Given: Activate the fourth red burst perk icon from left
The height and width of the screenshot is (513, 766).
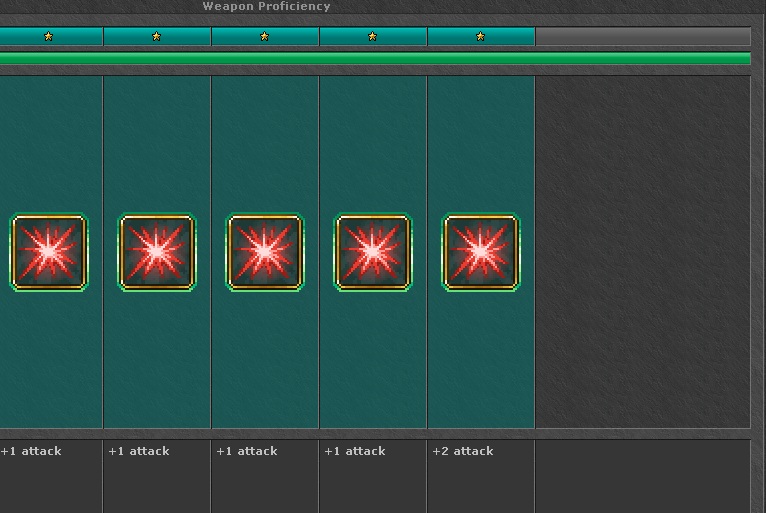Looking at the screenshot, I should click(x=373, y=253).
